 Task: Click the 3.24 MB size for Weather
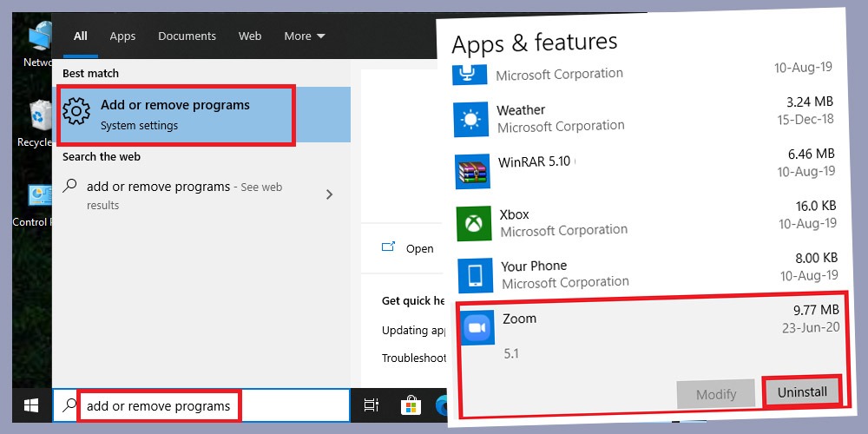810,102
